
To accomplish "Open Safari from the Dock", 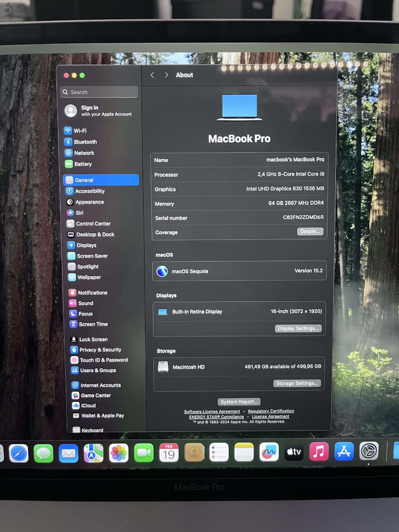I will (x=19, y=453).
